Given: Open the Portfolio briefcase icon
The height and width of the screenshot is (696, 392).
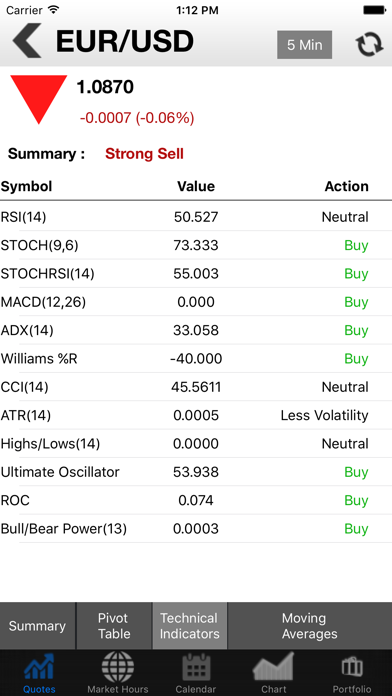Looking at the screenshot, I should [352, 667].
